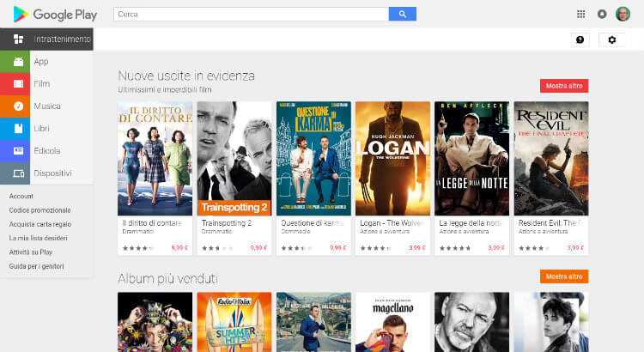The width and height of the screenshot is (644, 352).
Task: Open the Magellano album cover
Action: click(392, 322)
